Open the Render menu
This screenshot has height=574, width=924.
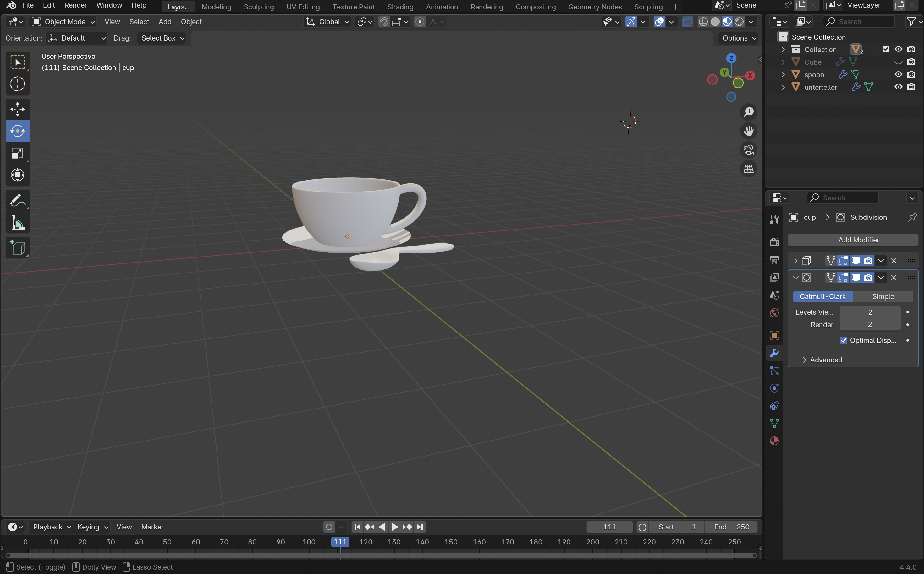coord(75,5)
